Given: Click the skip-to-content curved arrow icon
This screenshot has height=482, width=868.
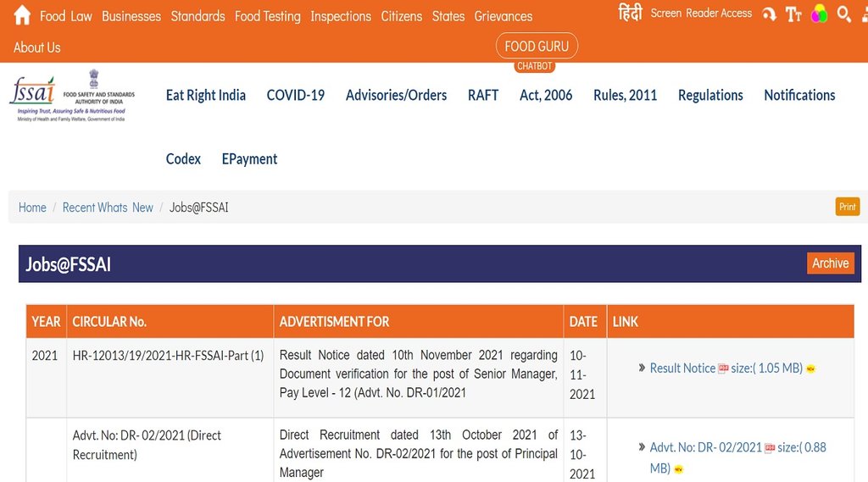Looking at the screenshot, I should [769, 14].
